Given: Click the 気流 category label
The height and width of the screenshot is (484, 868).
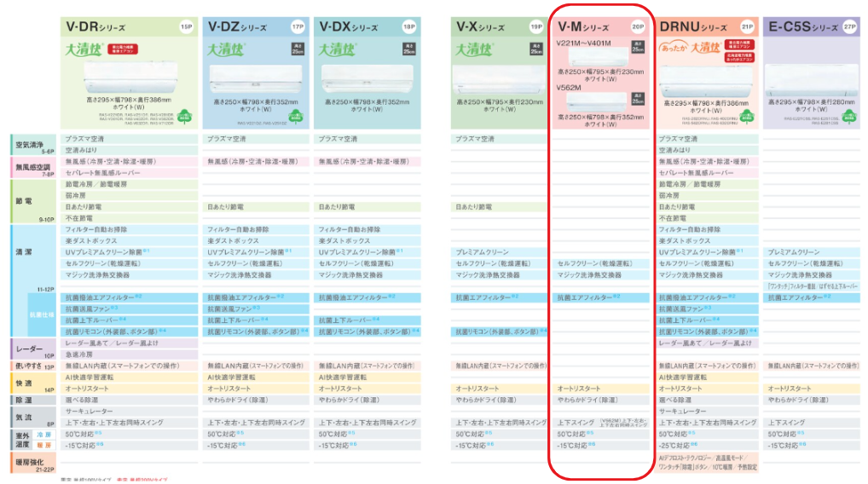Looking at the screenshot, I should click(33, 417).
